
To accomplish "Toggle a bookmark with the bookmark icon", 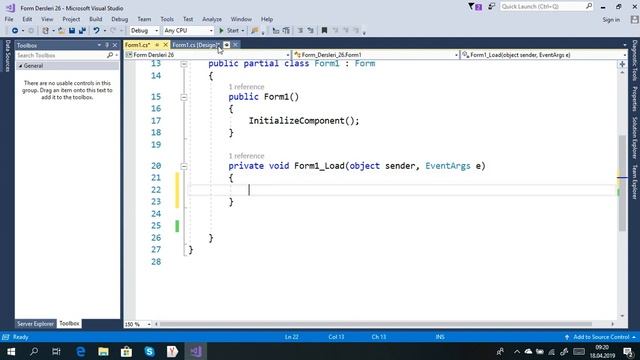I will click(324, 31).
